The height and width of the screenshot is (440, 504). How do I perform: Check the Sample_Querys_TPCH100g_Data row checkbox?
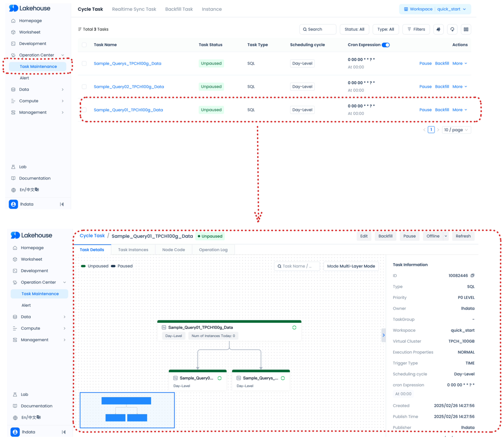pos(84,63)
